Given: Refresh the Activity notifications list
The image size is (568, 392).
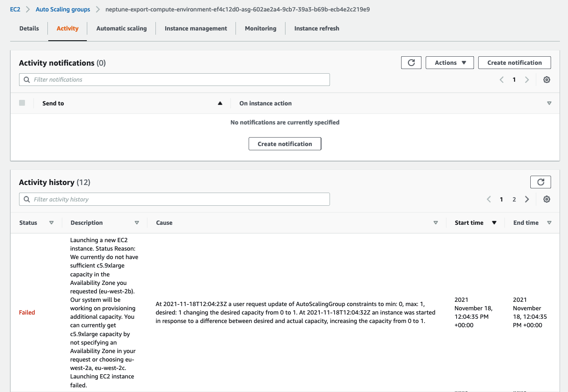Looking at the screenshot, I should tap(411, 62).
